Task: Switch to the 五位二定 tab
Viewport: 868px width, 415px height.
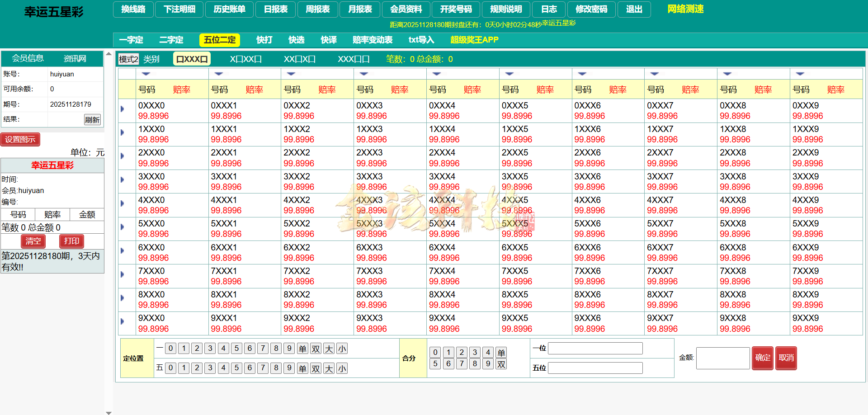Action: (x=219, y=40)
